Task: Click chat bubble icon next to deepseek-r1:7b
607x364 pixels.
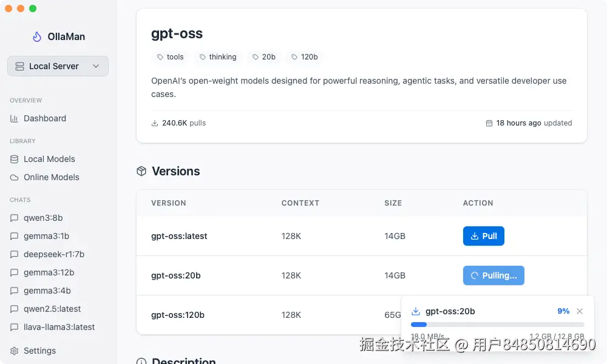Action: pyautogui.click(x=15, y=254)
